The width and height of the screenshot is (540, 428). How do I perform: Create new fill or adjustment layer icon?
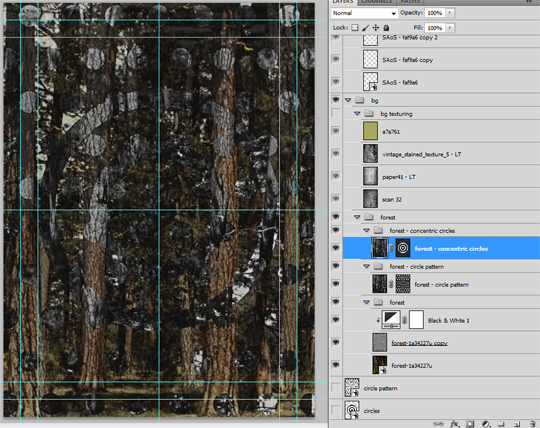pos(486,424)
